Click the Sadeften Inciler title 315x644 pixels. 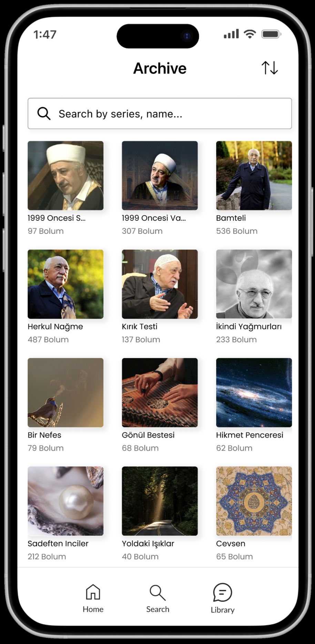[x=58, y=543]
